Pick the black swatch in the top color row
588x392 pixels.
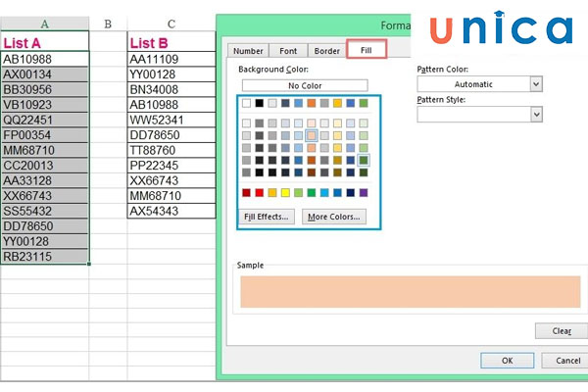pos(260,103)
